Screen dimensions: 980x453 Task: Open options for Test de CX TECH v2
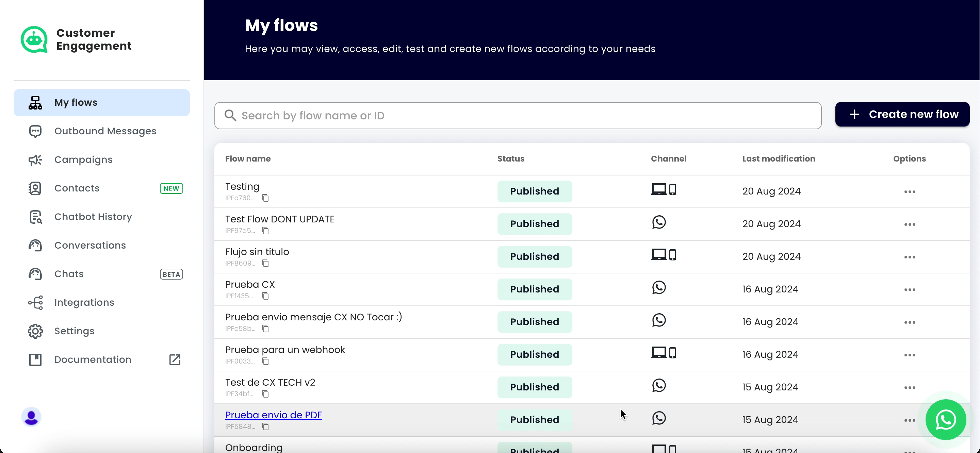point(910,387)
